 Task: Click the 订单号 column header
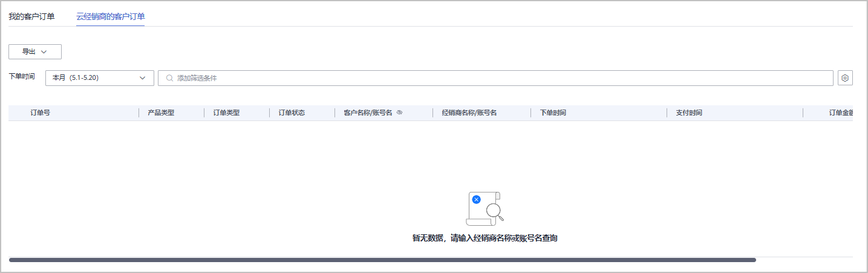pos(41,113)
